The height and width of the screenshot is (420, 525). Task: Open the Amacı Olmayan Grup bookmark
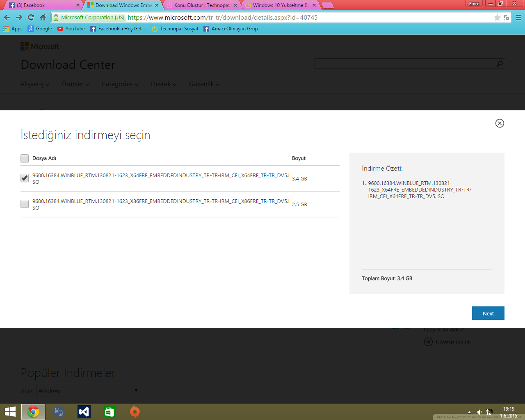[231, 29]
